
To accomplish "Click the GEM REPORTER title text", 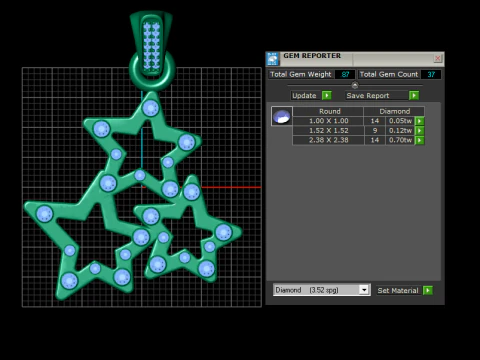I will click(312, 56).
